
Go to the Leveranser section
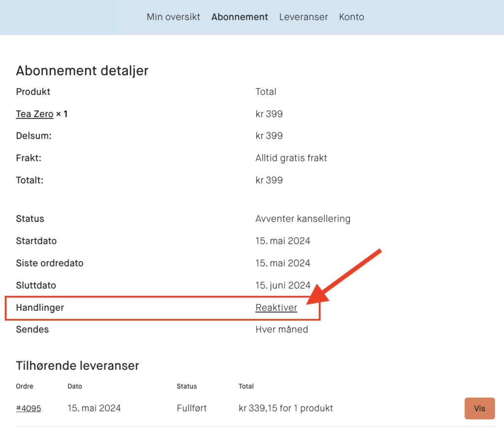303,17
